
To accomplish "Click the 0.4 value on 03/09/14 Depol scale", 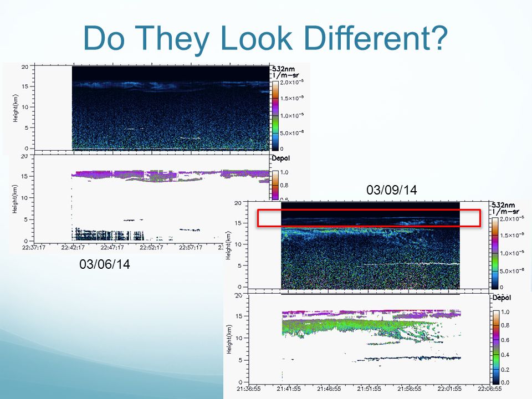I will (x=505, y=355).
